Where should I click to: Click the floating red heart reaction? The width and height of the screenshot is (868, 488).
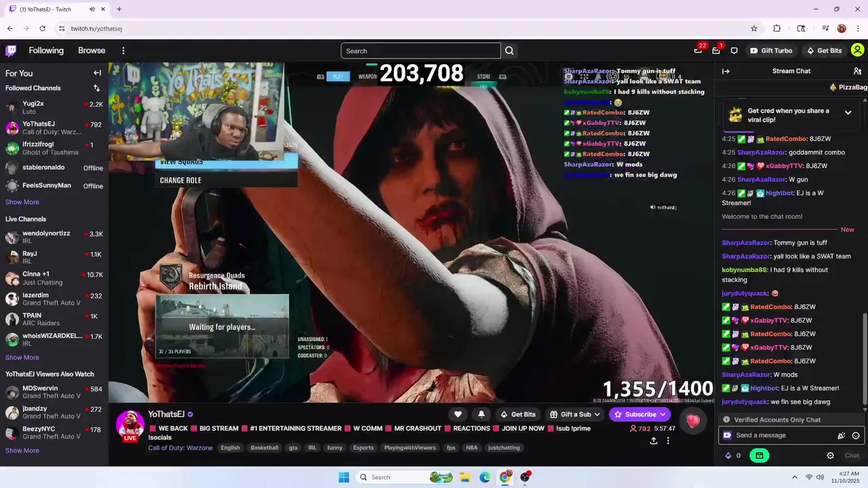[x=693, y=421]
